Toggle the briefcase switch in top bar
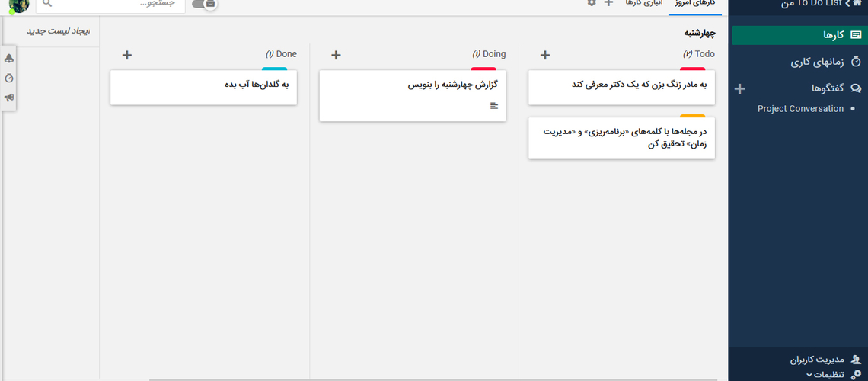This screenshot has width=868, height=381. [x=204, y=4]
